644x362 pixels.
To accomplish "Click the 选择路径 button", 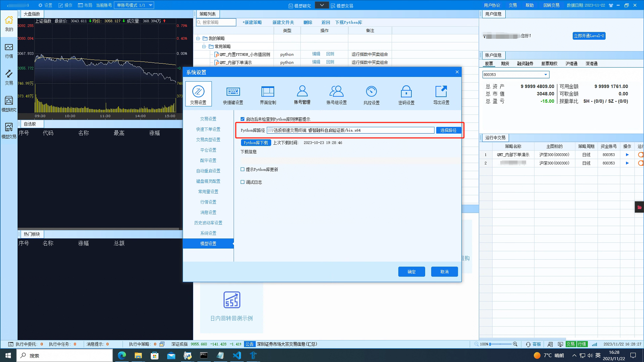I will coord(448,130).
